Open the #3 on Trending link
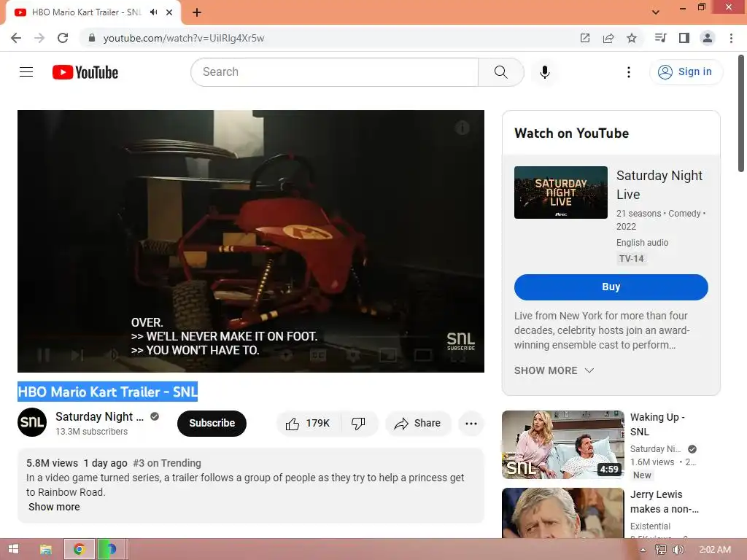 [167, 463]
